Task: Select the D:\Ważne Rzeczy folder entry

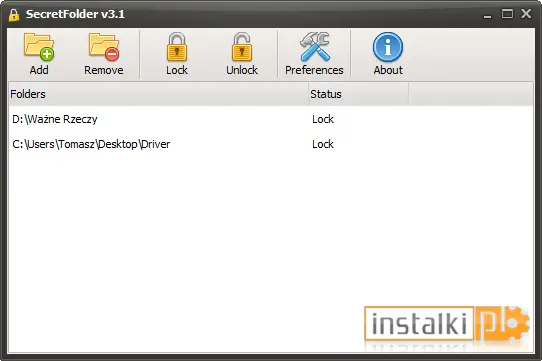Action: click(x=55, y=119)
